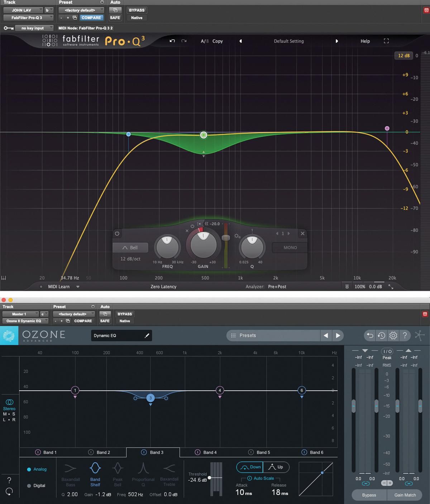Viewport: 430px width, 504px height.
Task: Toggle band power button in Pro-Q 3 band panel
Action: point(117,233)
